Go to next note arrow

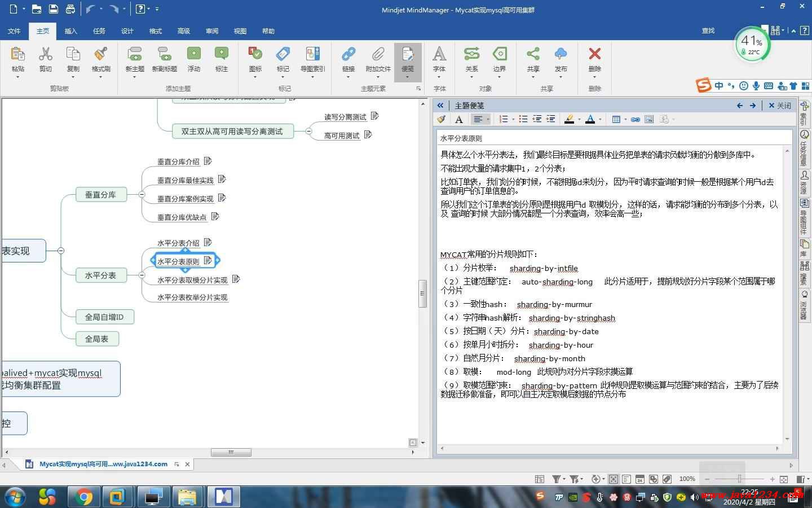[753, 106]
